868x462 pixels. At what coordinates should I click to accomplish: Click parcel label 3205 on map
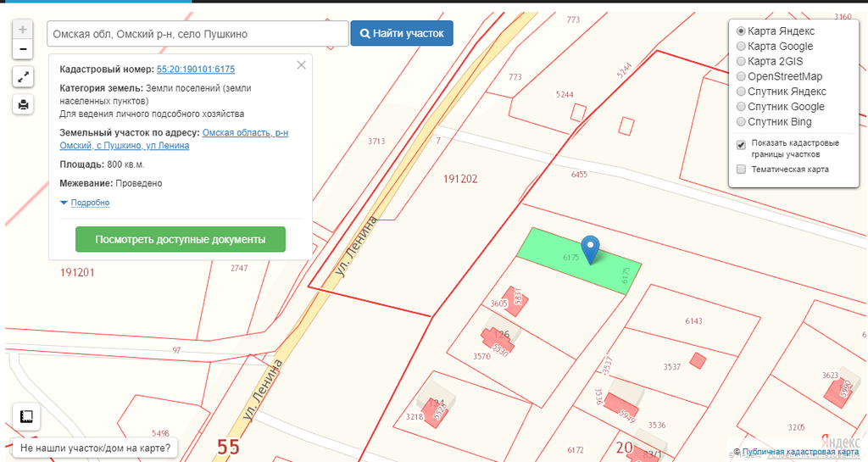coord(796,427)
